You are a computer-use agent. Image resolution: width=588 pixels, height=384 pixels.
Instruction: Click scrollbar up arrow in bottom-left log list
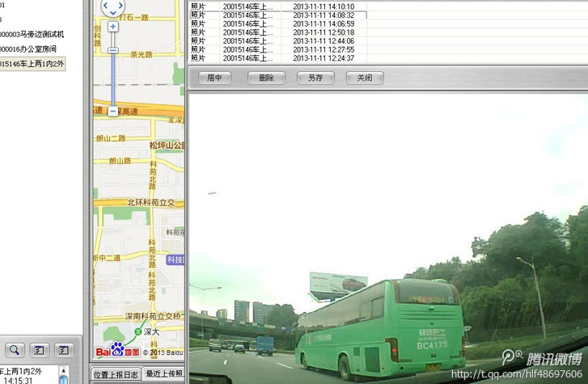click(63, 370)
